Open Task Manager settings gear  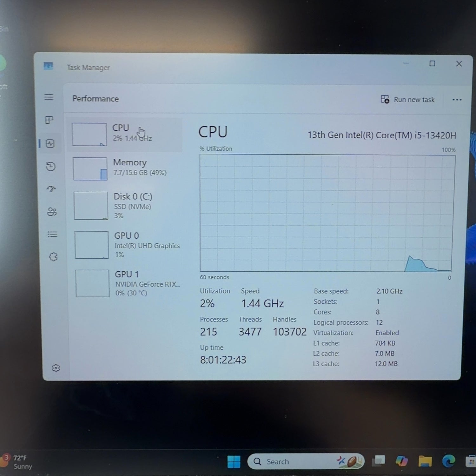tap(56, 368)
